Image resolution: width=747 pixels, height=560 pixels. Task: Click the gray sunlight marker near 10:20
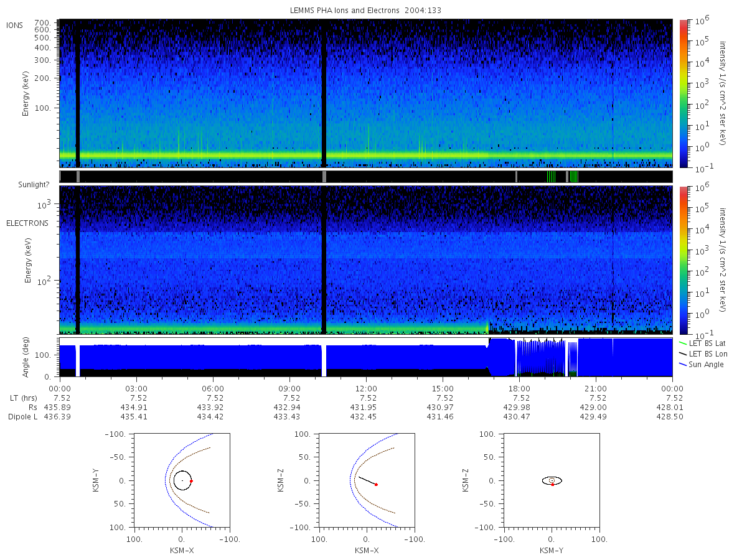point(324,177)
